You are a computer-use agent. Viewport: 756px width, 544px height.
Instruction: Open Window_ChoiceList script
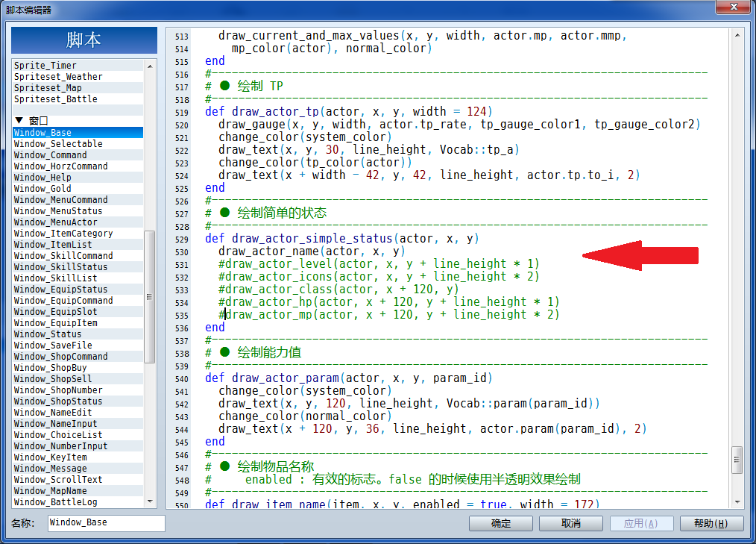(78, 435)
